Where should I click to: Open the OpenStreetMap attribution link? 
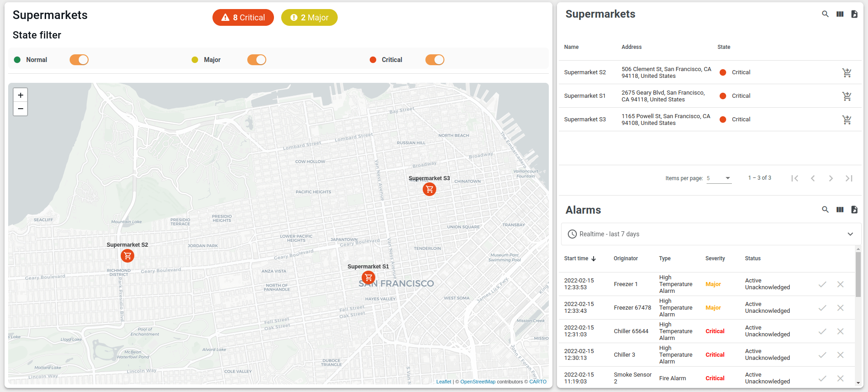pos(477,382)
